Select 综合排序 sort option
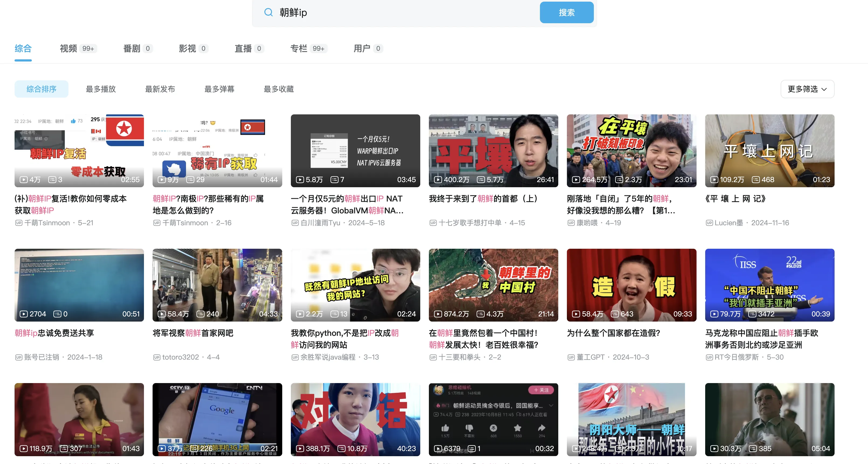The width and height of the screenshot is (868, 464). click(42, 89)
